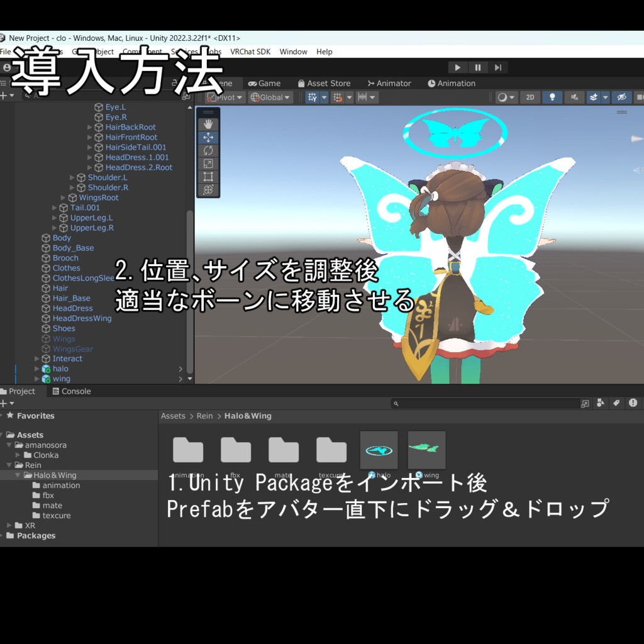This screenshot has height=644, width=644.
Task: Select the Move tool
Action: [x=208, y=137]
